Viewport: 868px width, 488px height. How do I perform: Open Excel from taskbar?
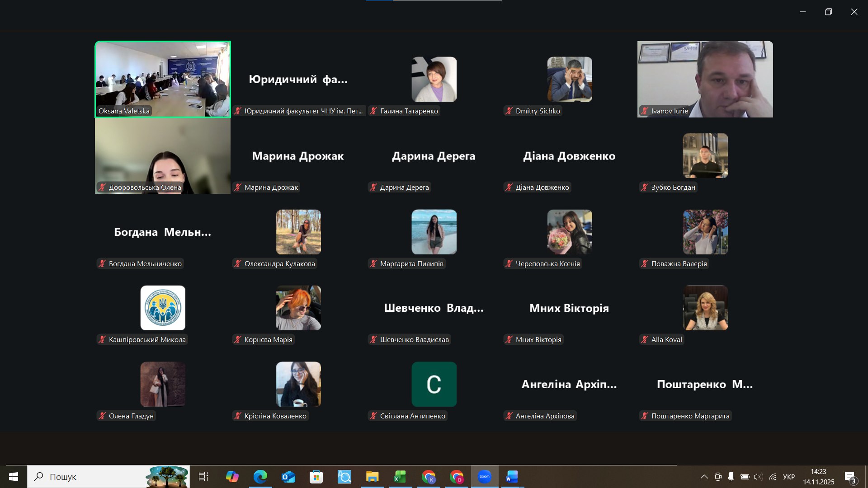tap(400, 477)
